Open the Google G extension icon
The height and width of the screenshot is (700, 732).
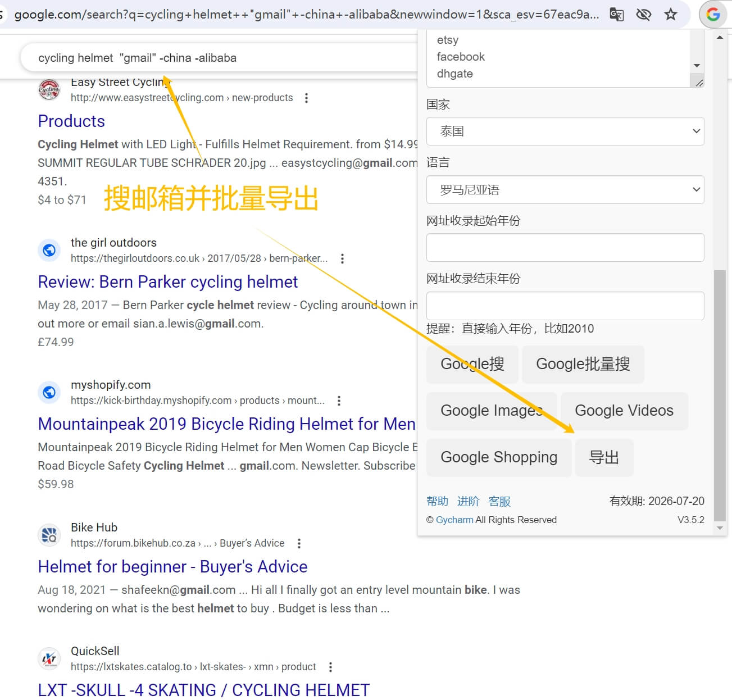click(x=713, y=14)
